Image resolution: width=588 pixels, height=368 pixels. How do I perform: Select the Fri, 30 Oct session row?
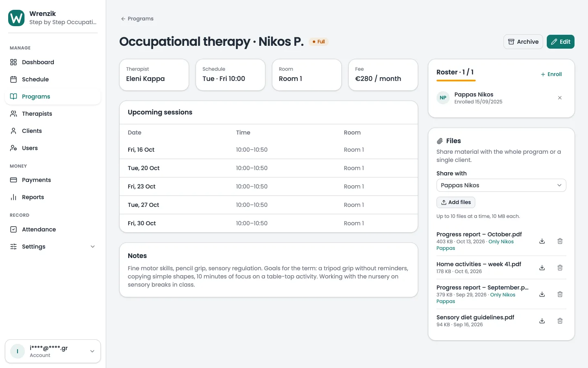[x=269, y=223]
